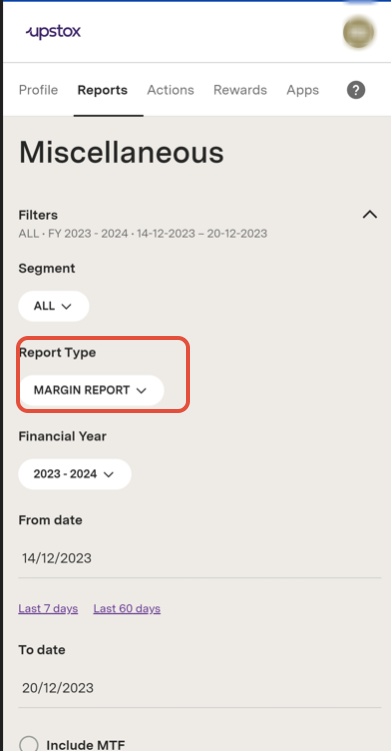Click the From date field 14/12/2023

pyautogui.click(x=200, y=558)
